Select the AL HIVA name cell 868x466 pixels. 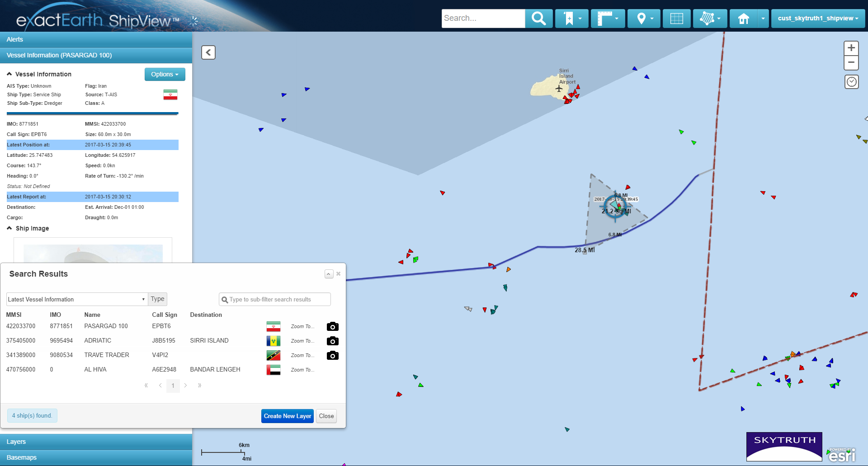[95, 369]
